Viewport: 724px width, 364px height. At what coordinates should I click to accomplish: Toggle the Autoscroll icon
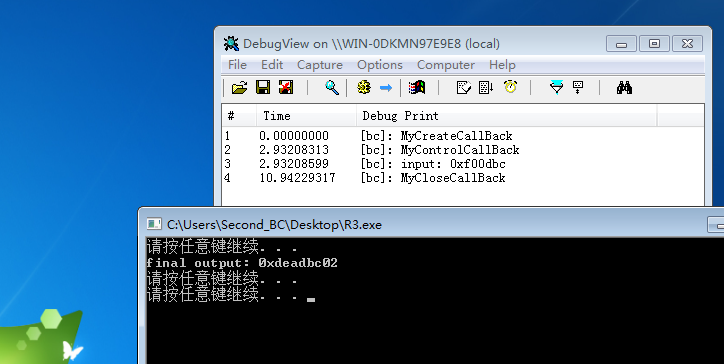486,87
